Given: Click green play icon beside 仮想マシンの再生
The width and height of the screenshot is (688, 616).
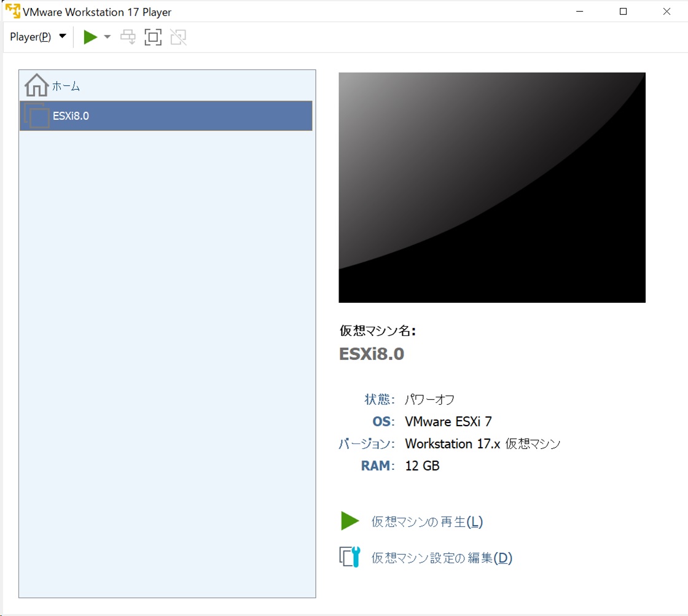Looking at the screenshot, I should pos(350,521).
